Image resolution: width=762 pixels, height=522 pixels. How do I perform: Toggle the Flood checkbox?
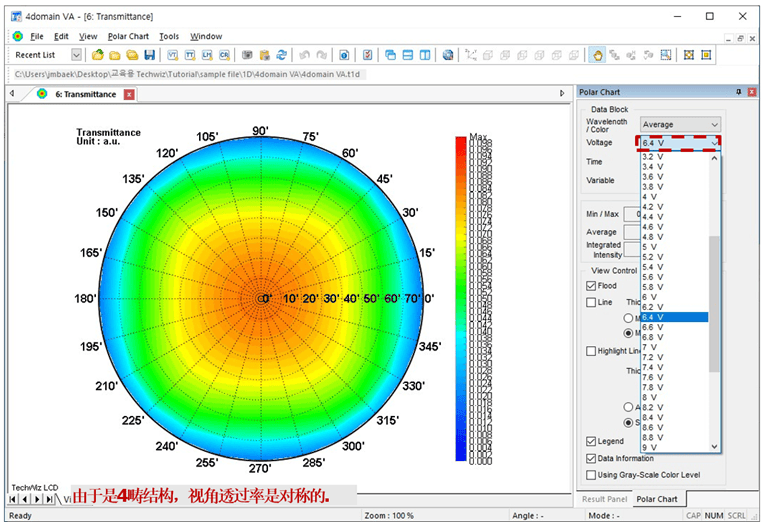(591, 286)
